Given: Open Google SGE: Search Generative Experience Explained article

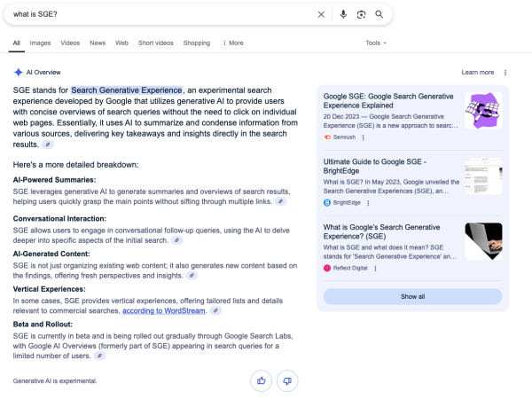Looking at the screenshot, I should click(388, 101).
